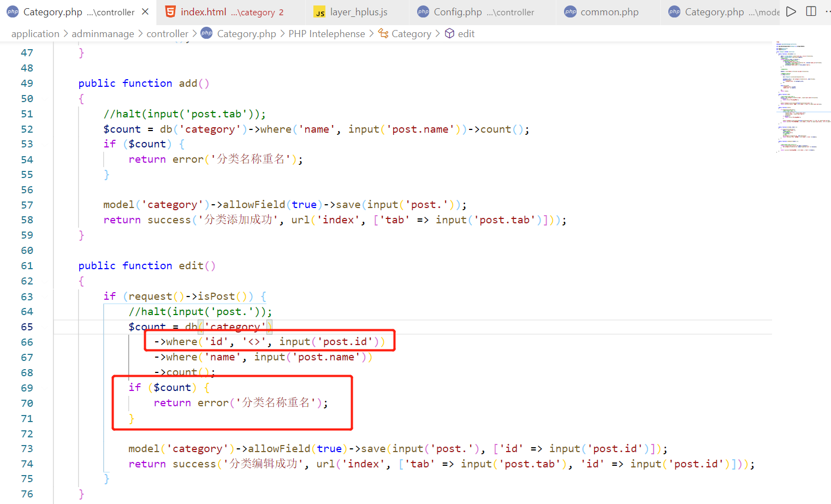The height and width of the screenshot is (504, 831).
Task: Click PHP icon on Config.php tab
Action: click(423, 12)
